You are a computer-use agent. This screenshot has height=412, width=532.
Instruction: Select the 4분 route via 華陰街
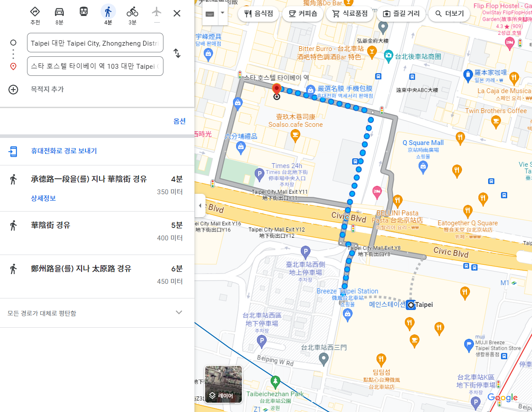pyautogui.click(x=97, y=188)
